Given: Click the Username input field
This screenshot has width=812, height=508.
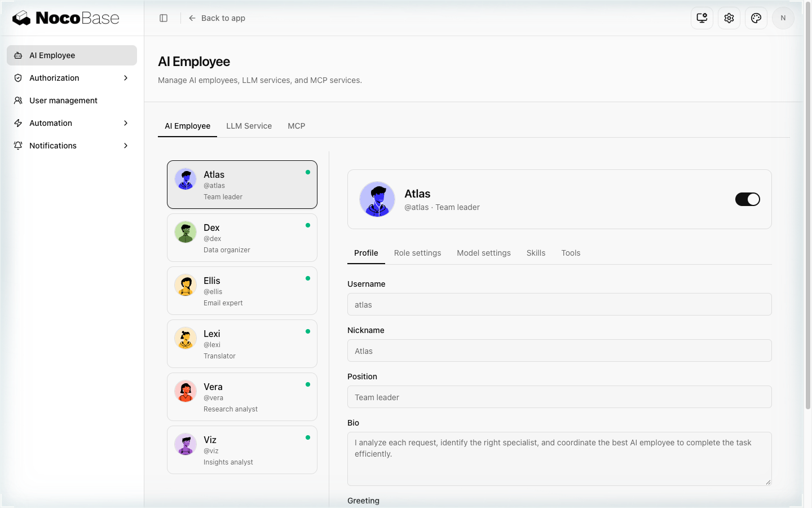Looking at the screenshot, I should click(559, 304).
